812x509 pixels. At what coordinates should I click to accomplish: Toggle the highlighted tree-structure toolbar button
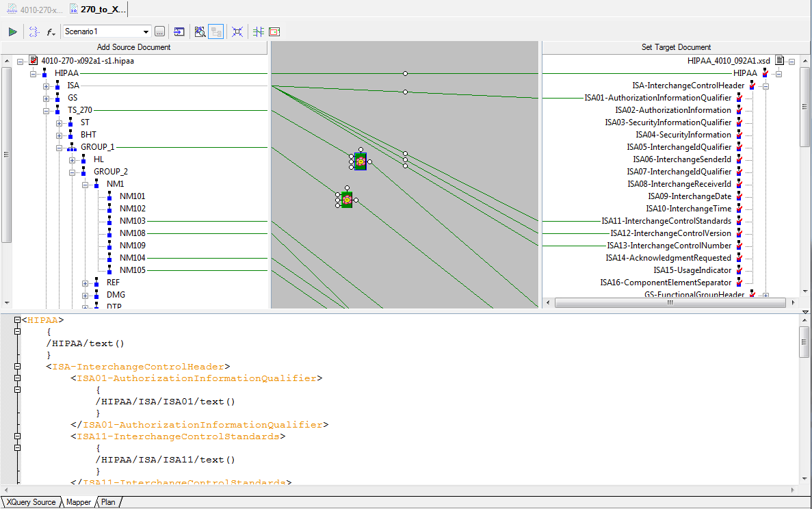click(215, 31)
